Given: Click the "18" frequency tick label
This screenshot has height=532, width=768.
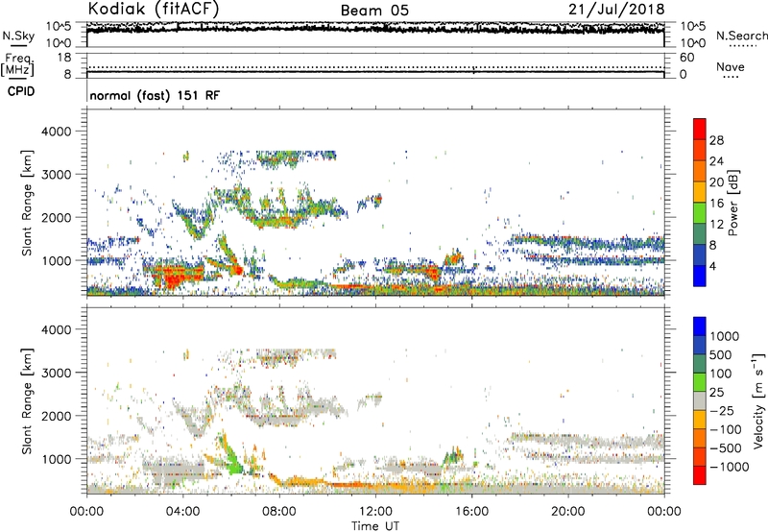Looking at the screenshot, I should pos(64,58).
